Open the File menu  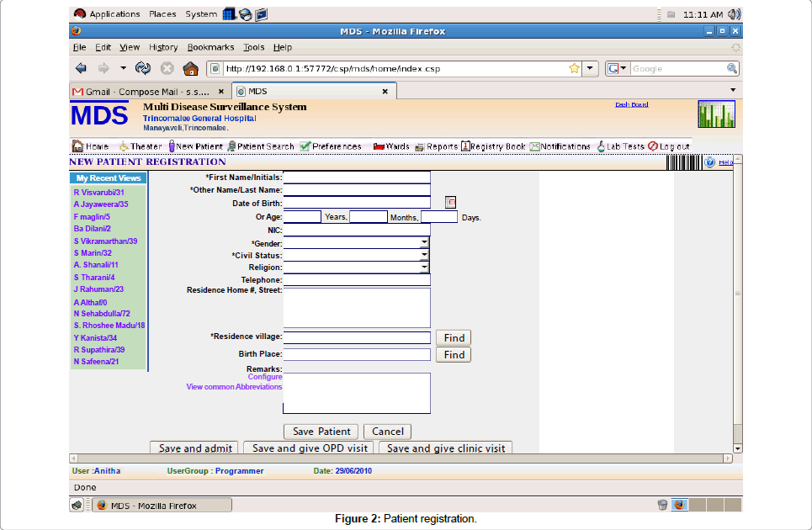(x=79, y=47)
